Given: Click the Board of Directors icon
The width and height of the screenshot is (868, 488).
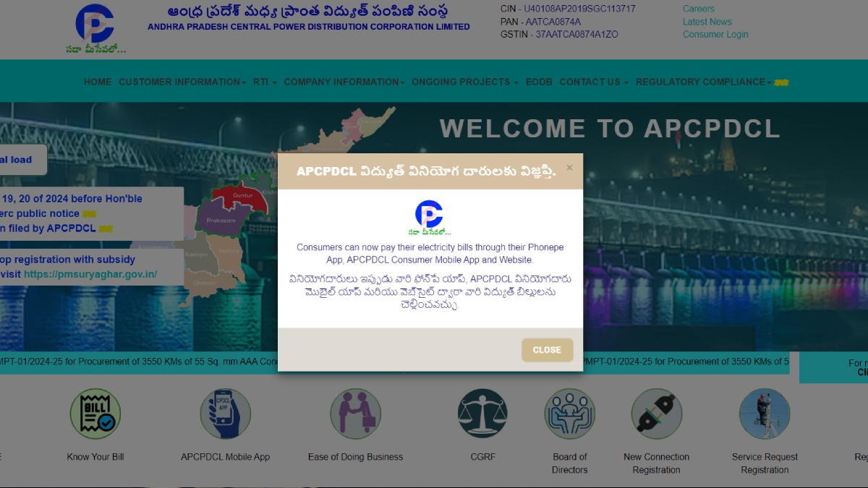Looking at the screenshot, I should tap(570, 414).
